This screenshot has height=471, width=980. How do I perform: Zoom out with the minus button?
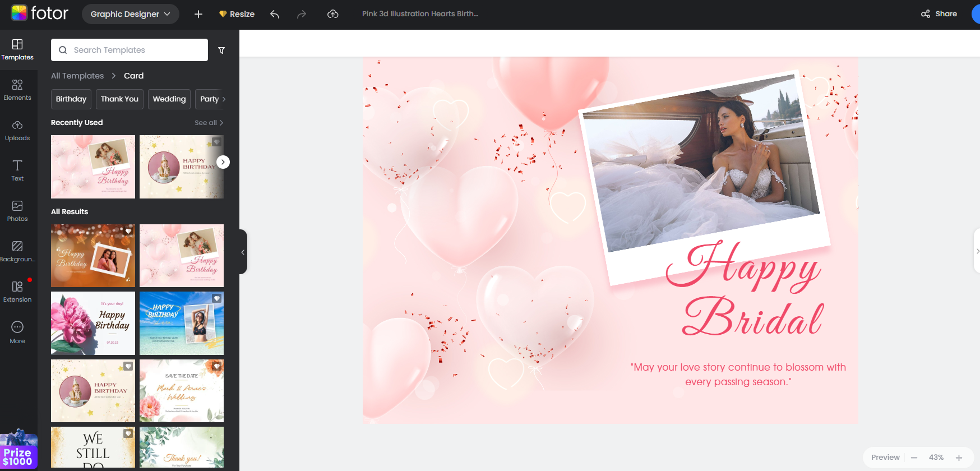point(914,458)
